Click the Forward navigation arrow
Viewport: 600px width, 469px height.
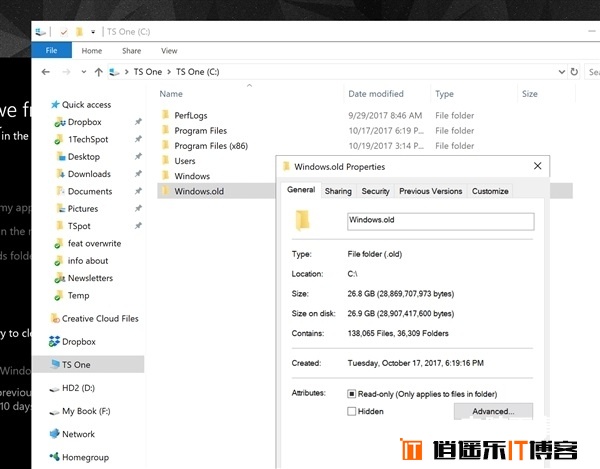(x=66, y=72)
